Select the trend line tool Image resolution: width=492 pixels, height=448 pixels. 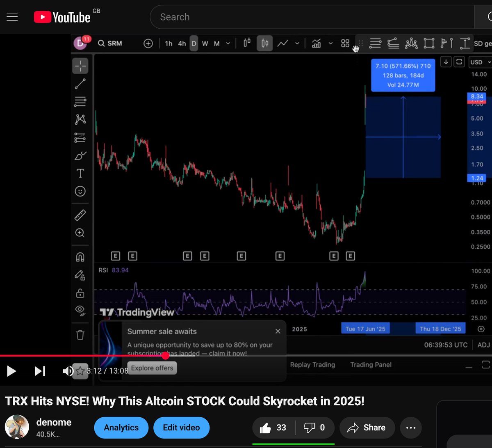pyautogui.click(x=80, y=84)
